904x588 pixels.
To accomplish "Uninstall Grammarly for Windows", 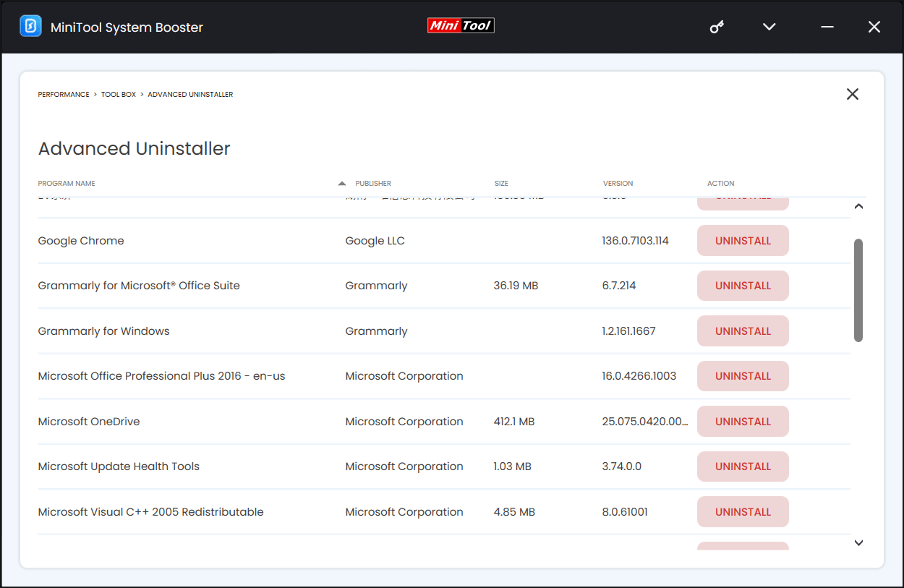I will pos(743,331).
